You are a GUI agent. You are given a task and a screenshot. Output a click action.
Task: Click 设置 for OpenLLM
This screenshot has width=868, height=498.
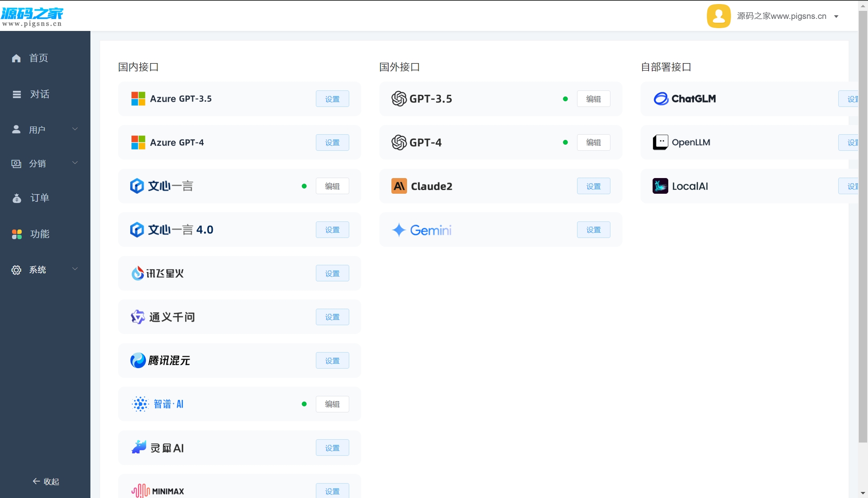[848, 142]
